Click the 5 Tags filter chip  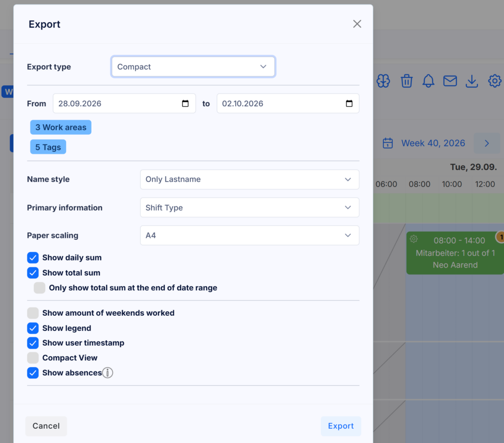click(48, 147)
